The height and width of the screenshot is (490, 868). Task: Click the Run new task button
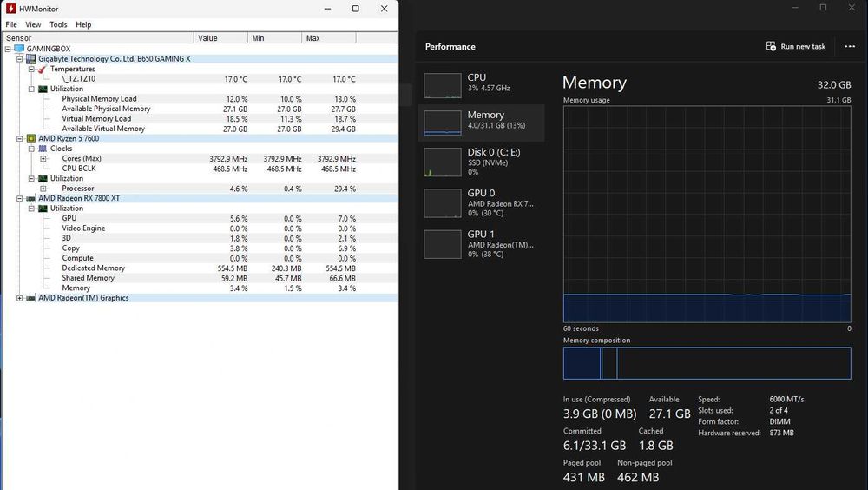(795, 47)
